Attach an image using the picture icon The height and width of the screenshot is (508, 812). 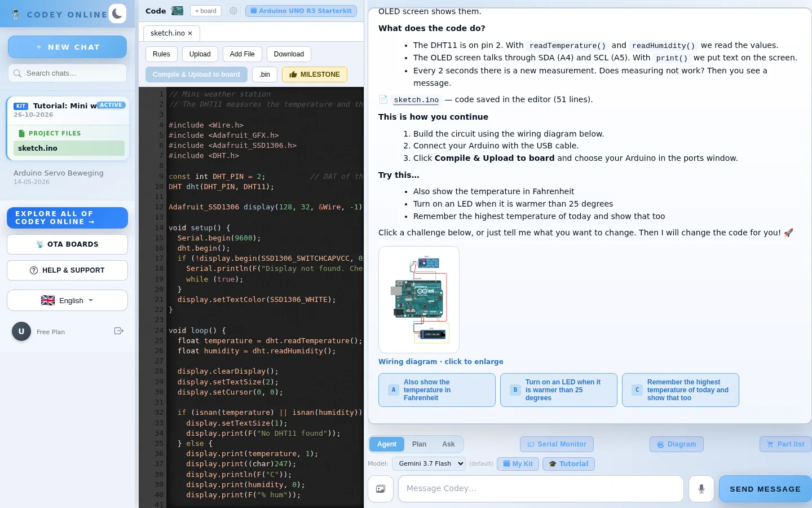381,489
